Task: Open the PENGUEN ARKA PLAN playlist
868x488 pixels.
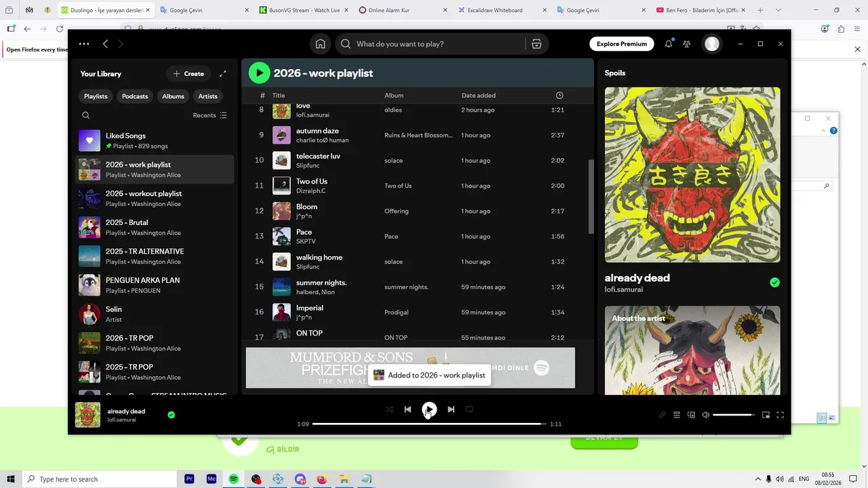Action: [x=154, y=285]
